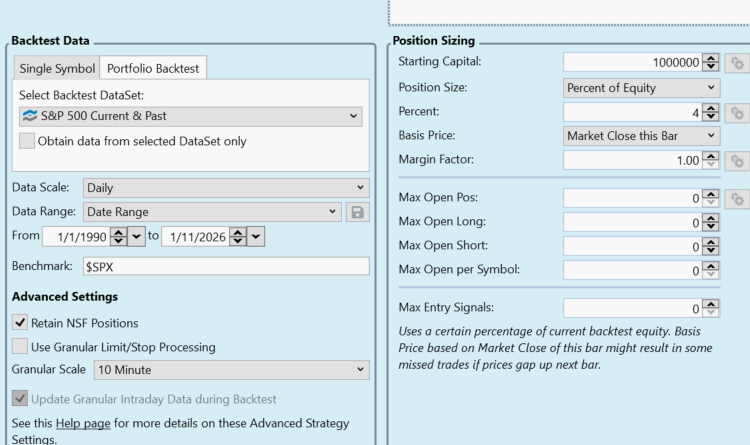Screen dimensions: 750x445
Task: Open the From date calendar dropdown
Action: coord(136,237)
